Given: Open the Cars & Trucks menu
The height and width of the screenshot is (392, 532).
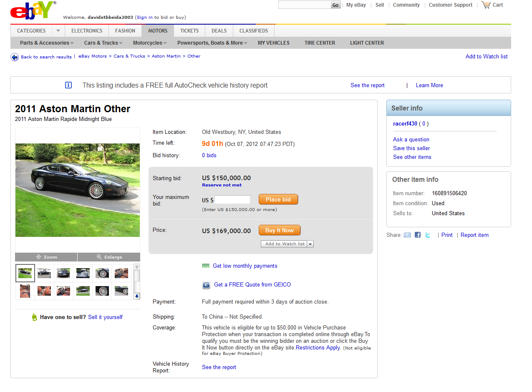Looking at the screenshot, I should coord(103,43).
